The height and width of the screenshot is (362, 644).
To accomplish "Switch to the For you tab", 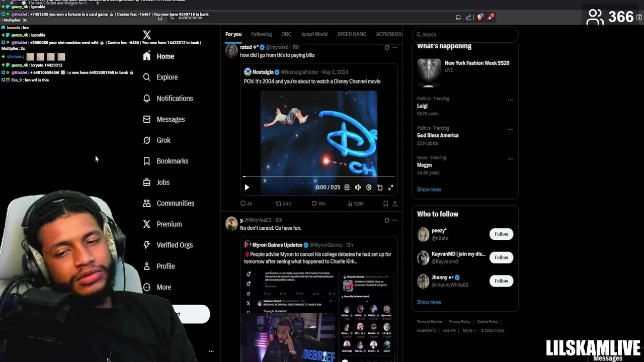I will coord(233,34).
